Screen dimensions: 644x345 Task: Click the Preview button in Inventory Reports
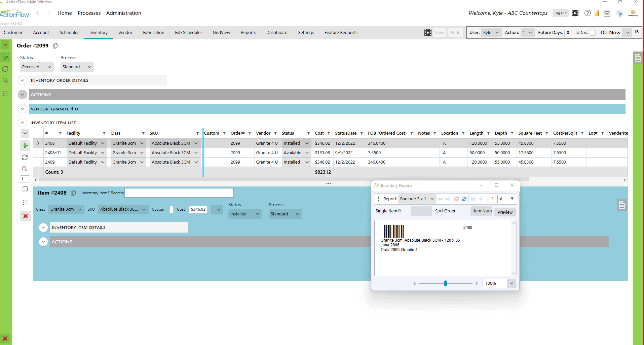pyautogui.click(x=505, y=212)
